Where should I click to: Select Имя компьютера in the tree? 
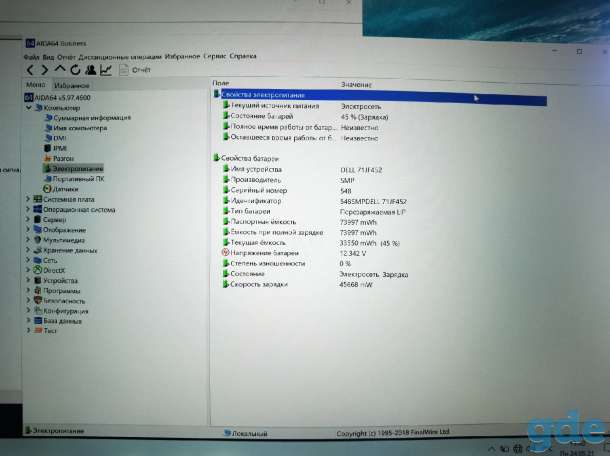76,128
